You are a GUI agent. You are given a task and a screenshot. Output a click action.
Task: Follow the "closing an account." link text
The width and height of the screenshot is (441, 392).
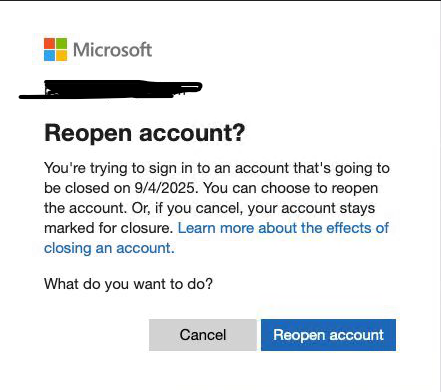click(109, 248)
